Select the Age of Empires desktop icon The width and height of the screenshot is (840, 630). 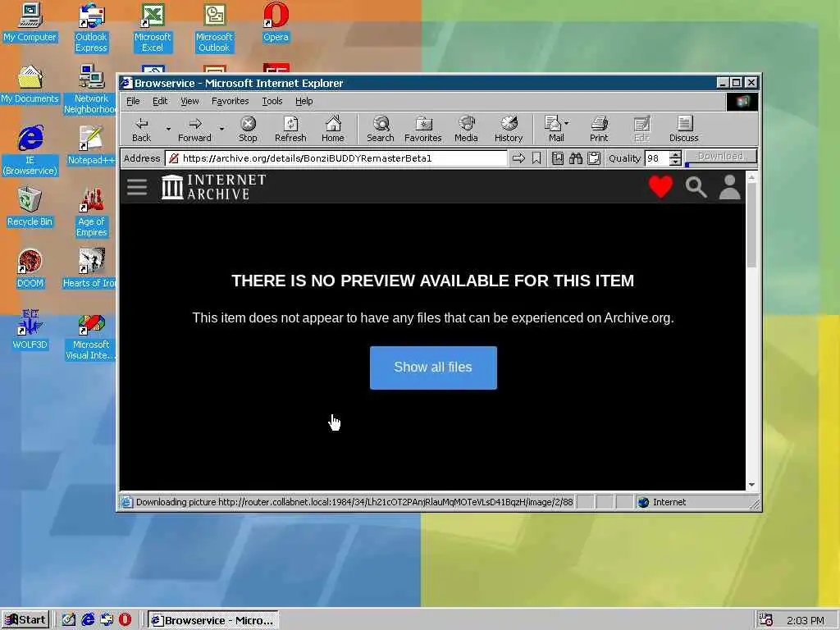pyautogui.click(x=91, y=212)
